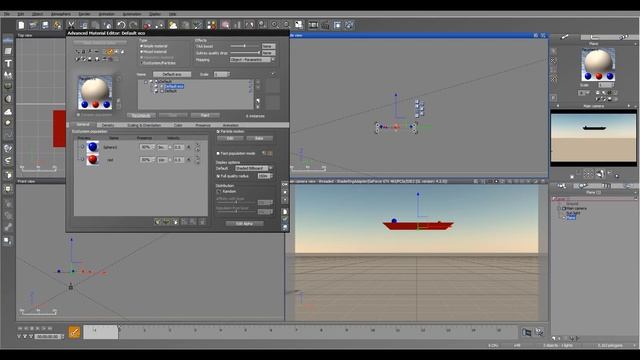Click the multi-colored dots icon in top toolbar
The height and width of the screenshot is (360, 640).
[x=211, y=25]
